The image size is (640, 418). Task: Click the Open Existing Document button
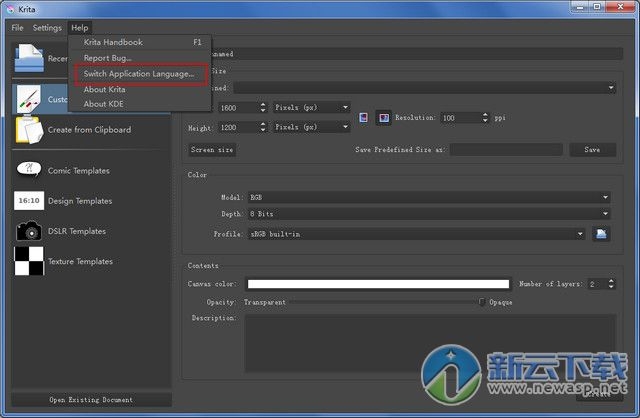[91, 400]
